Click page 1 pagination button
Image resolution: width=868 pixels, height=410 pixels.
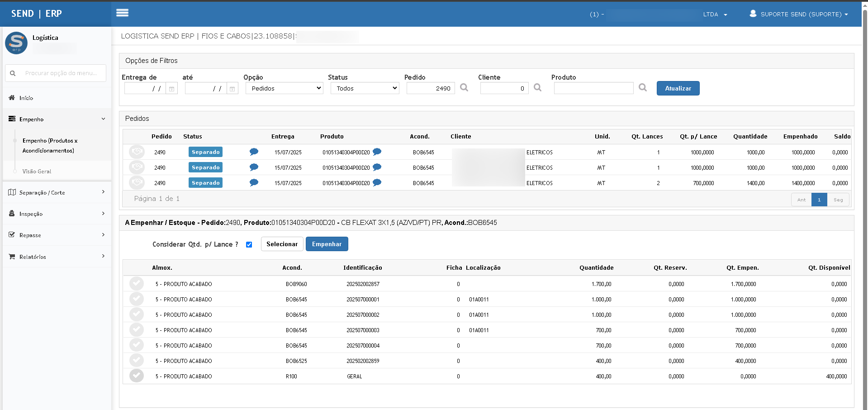819,200
